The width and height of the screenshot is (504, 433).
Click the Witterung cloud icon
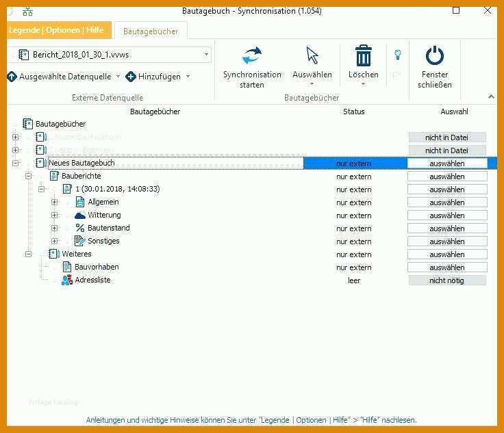tap(80, 215)
